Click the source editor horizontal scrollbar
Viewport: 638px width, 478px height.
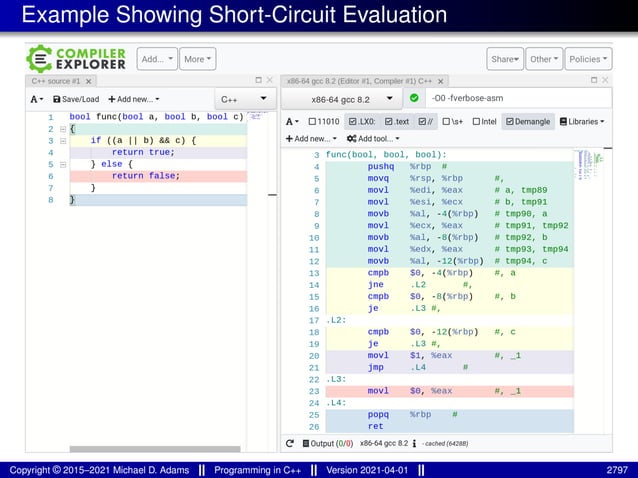point(155,449)
